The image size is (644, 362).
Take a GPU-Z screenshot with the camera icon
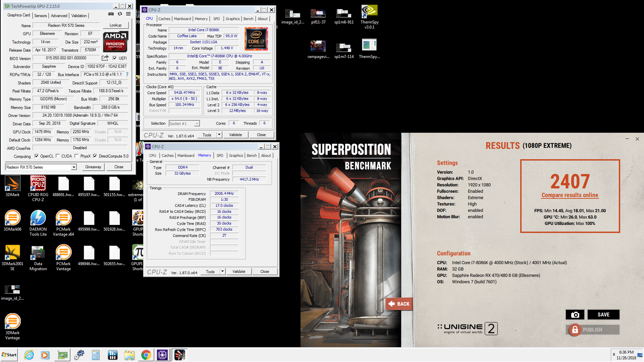(x=111, y=14)
